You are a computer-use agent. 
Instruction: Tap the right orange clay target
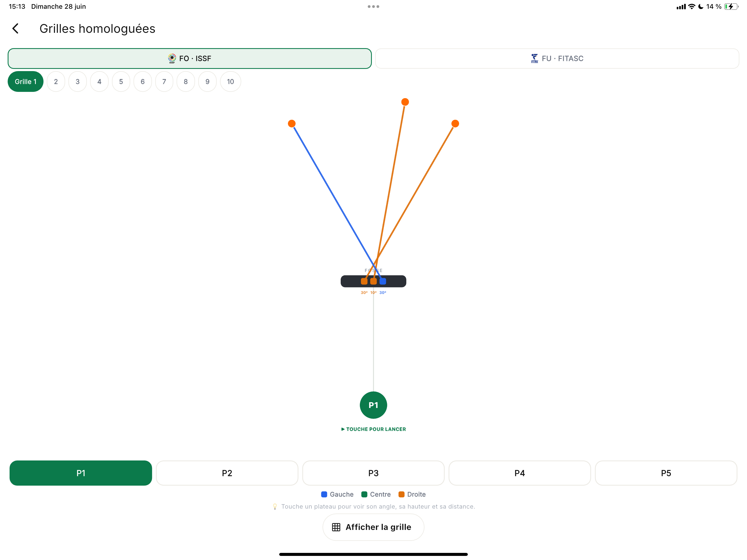455,124
